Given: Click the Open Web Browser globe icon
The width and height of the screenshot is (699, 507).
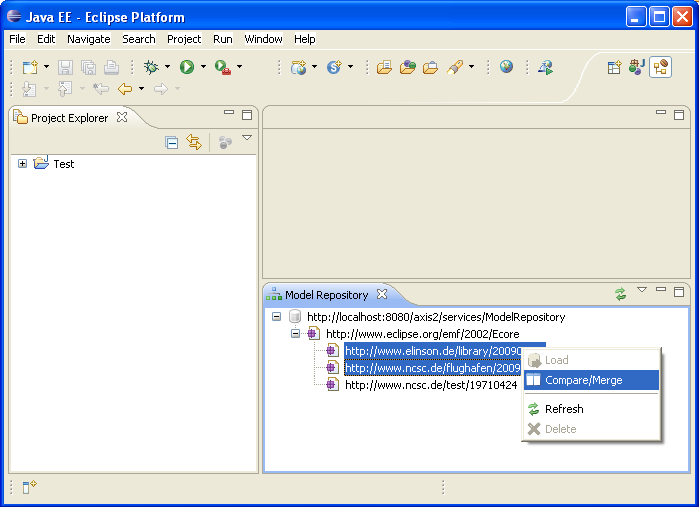Looking at the screenshot, I should 506,67.
